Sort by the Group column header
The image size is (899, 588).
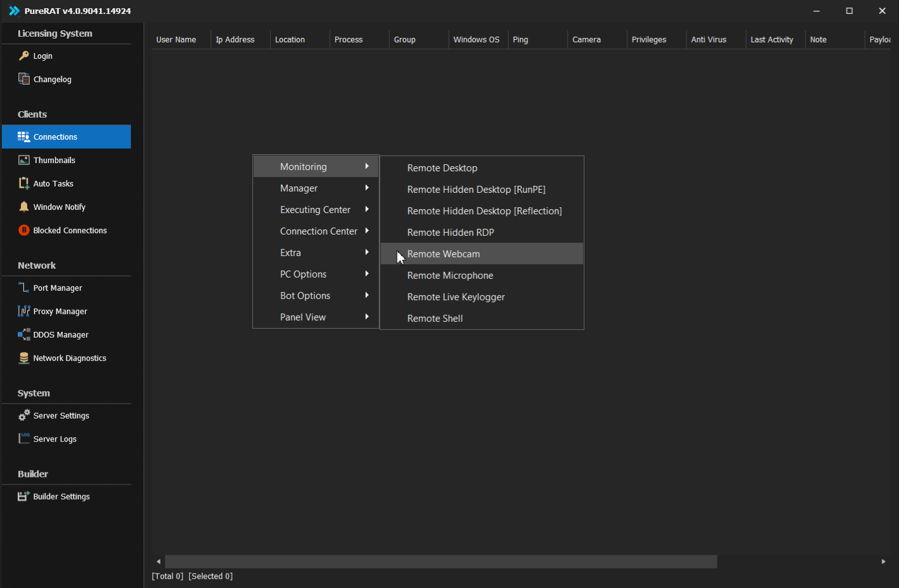(x=419, y=39)
